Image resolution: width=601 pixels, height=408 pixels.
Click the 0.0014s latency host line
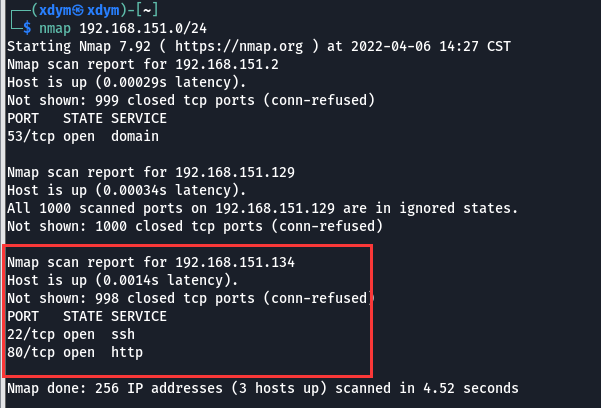pyautogui.click(x=116, y=280)
